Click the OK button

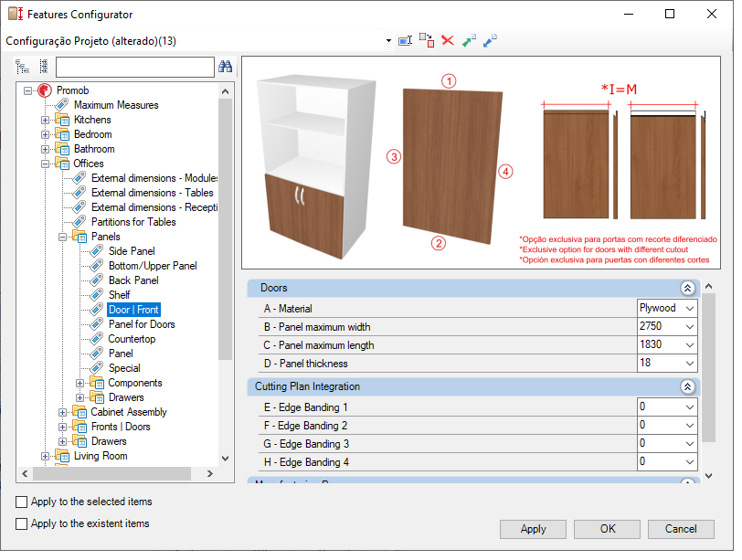pos(607,529)
